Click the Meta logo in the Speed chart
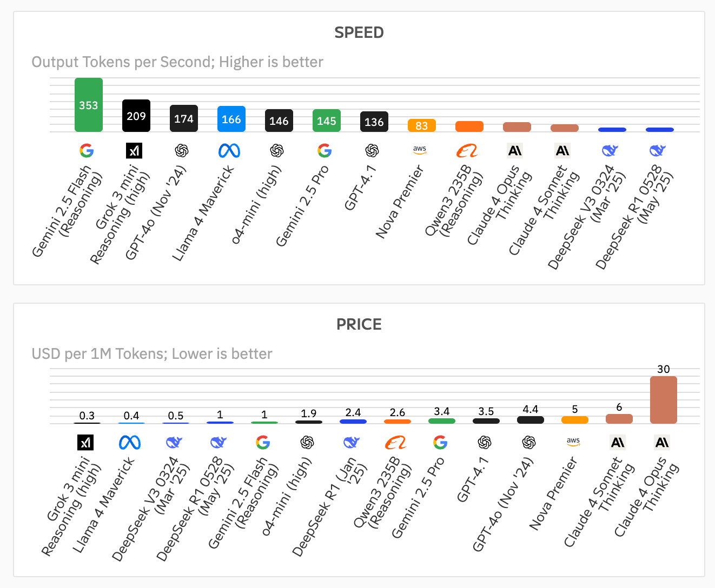This screenshot has width=715, height=588. tap(229, 150)
